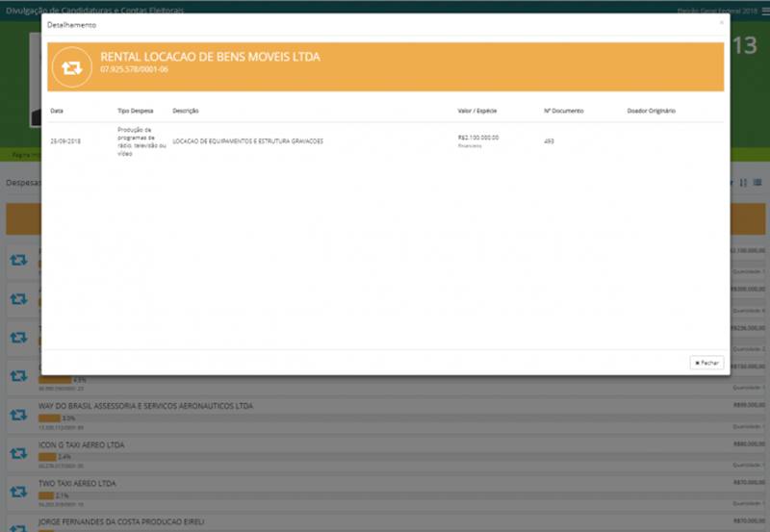Click transfer icon beside TWO TAXI AEREO LTDA
Image resolution: width=770 pixels, height=532 pixels.
18,492
